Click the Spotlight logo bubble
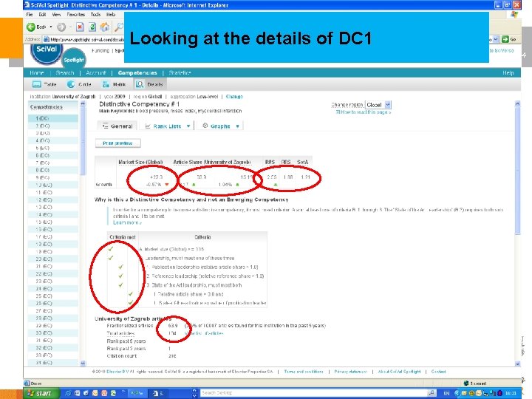 tap(74, 60)
